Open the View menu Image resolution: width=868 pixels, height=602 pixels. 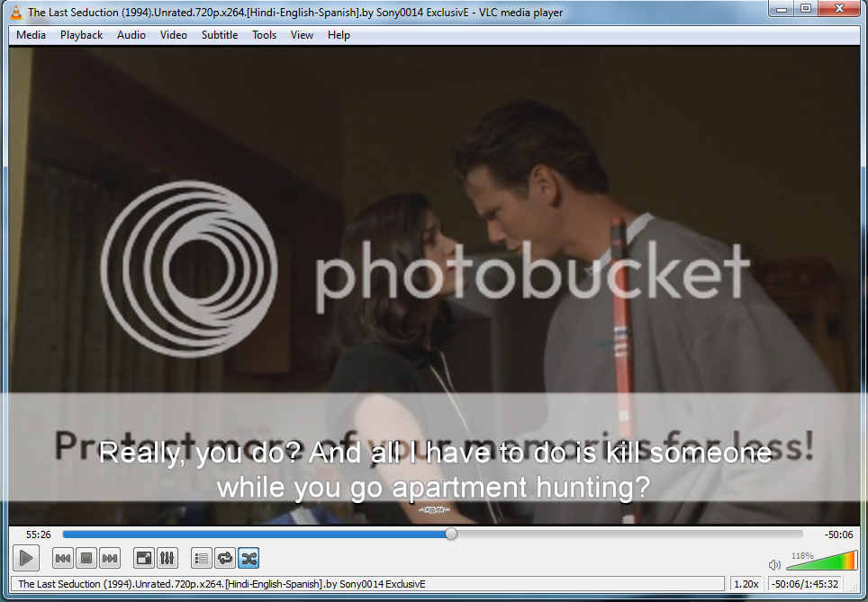(x=302, y=35)
